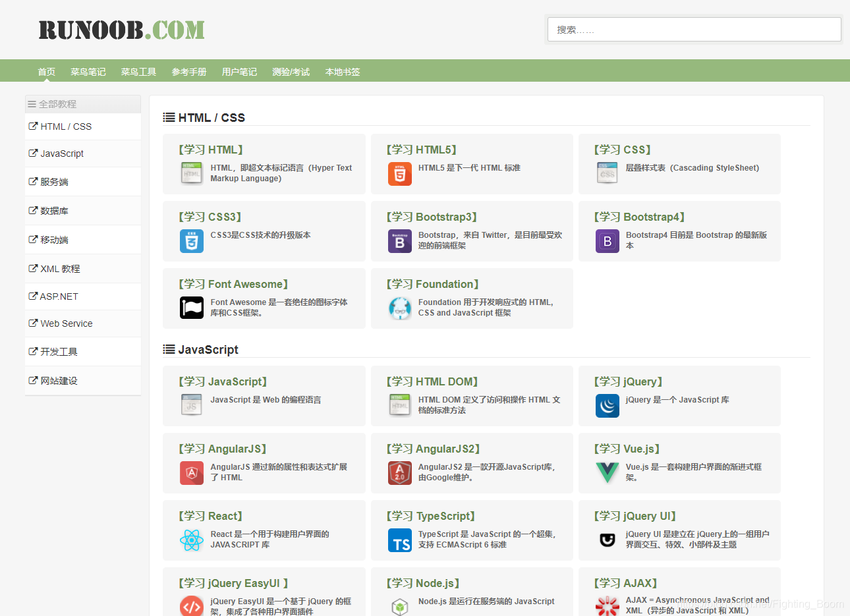
Task: Select 开发工具 in the sidebar
Action: pyautogui.click(x=83, y=352)
